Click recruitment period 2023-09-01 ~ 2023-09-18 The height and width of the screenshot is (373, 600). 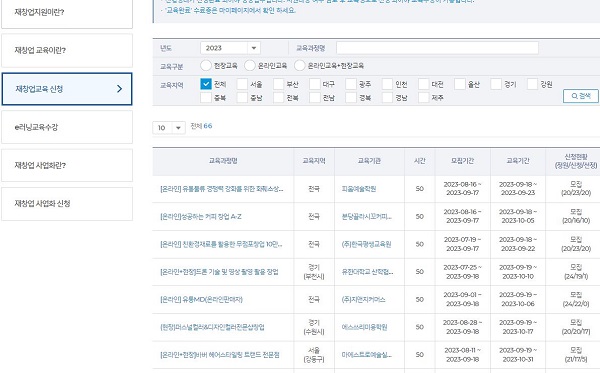pos(462,300)
